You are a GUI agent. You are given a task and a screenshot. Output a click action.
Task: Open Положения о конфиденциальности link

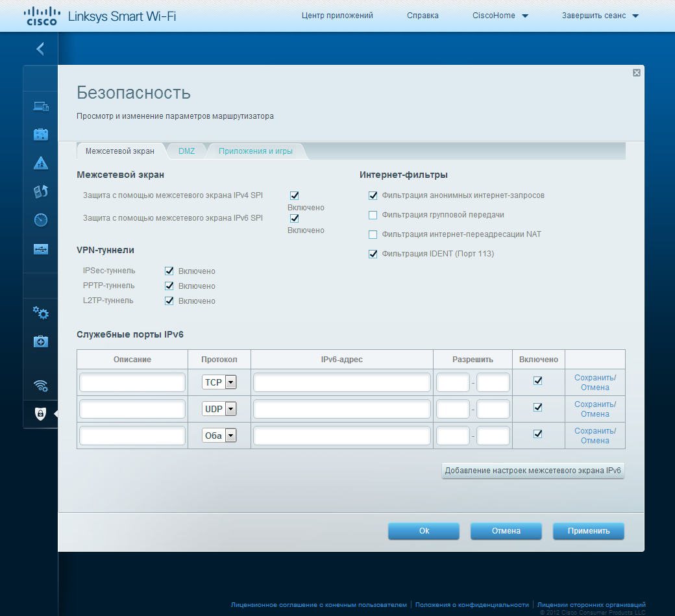(x=472, y=605)
